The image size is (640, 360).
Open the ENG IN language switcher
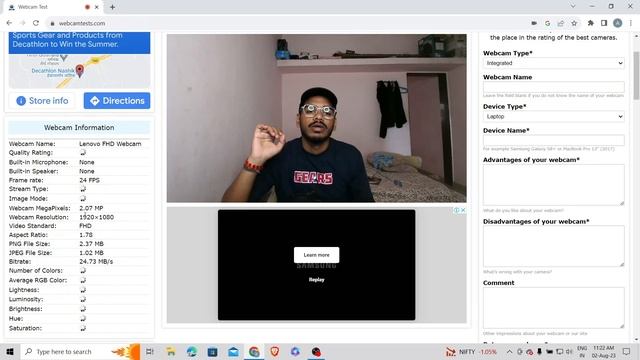582,351
